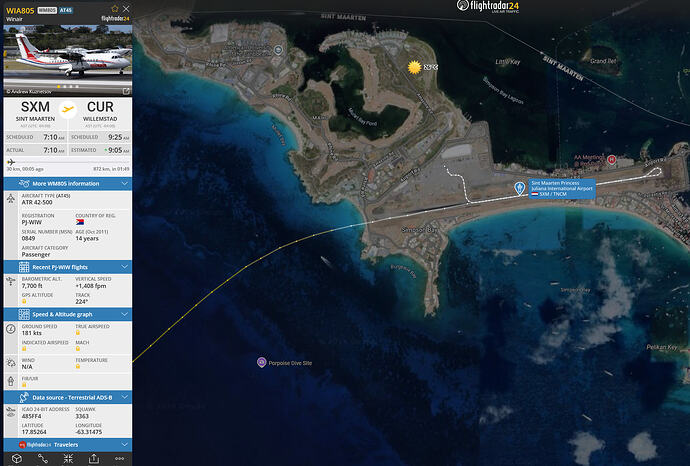Click the AT45 aircraft type badge
The image size is (690, 466).
tap(66, 10)
